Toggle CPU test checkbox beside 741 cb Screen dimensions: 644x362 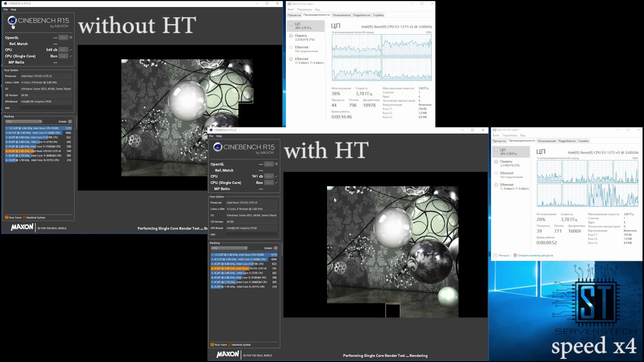[x=276, y=176]
